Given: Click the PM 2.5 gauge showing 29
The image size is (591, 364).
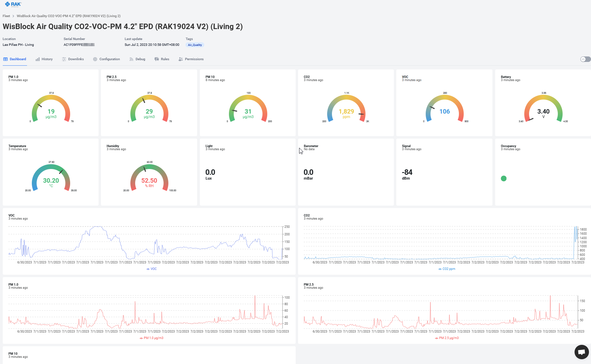Looking at the screenshot, I should coord(149,108).
